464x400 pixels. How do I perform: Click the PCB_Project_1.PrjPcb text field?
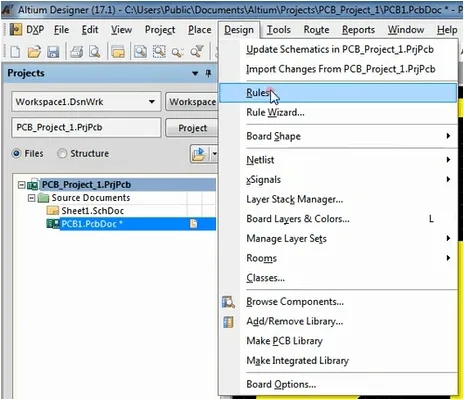coord(86,127)
